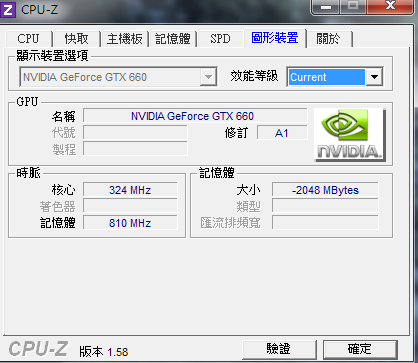Click the memory 大小 value -2048 MBytes
The width and height of the screenshot is (418, 363).
click(325, 190)
